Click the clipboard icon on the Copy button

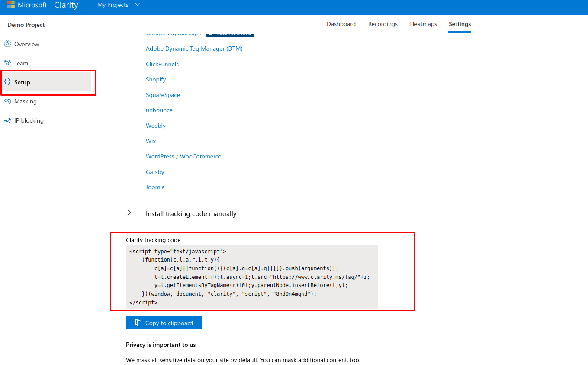pyautogui.click(x=138, y=323)
